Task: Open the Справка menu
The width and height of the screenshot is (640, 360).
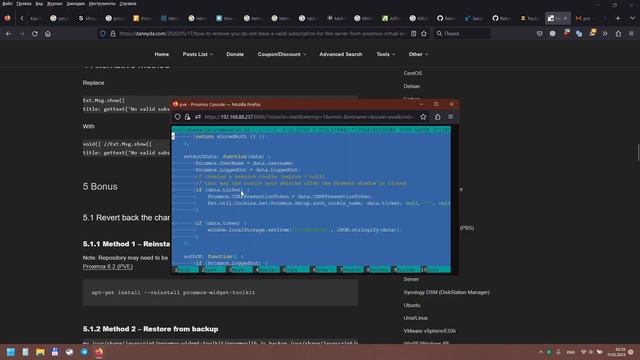Action: (x=128, y=4)
